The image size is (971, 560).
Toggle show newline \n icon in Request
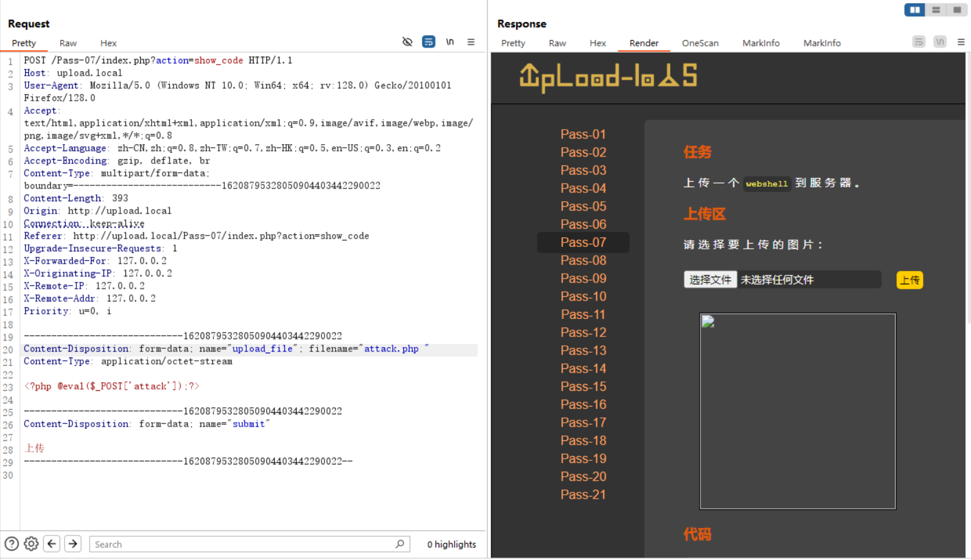point(450,42)
